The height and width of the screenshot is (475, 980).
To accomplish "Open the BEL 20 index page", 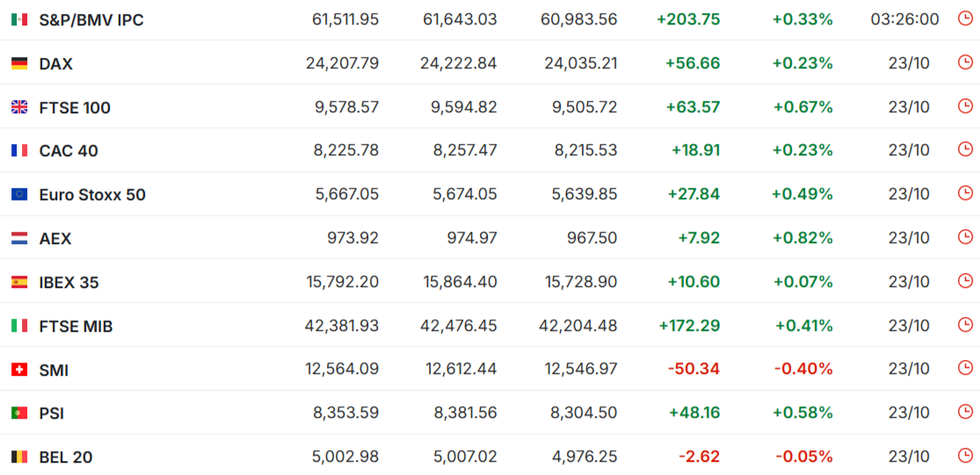I will [x=66, y=457].
